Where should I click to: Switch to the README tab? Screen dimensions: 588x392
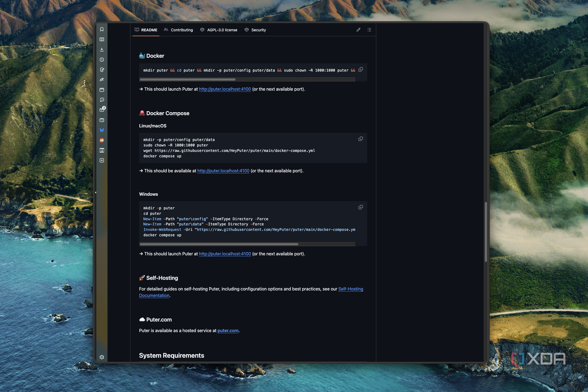(146, 30)
